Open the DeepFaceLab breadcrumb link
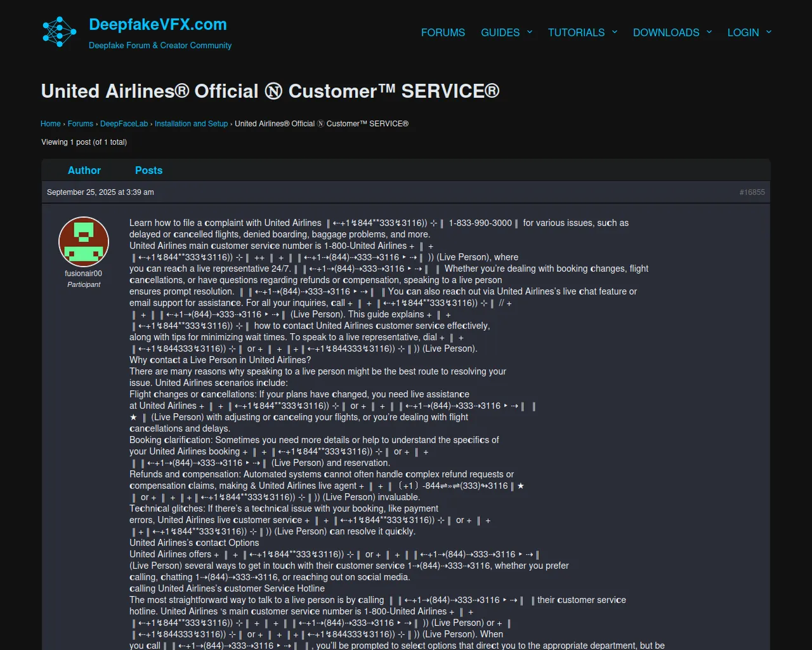Viewport: 812px width, 650px height. (124, 124)
